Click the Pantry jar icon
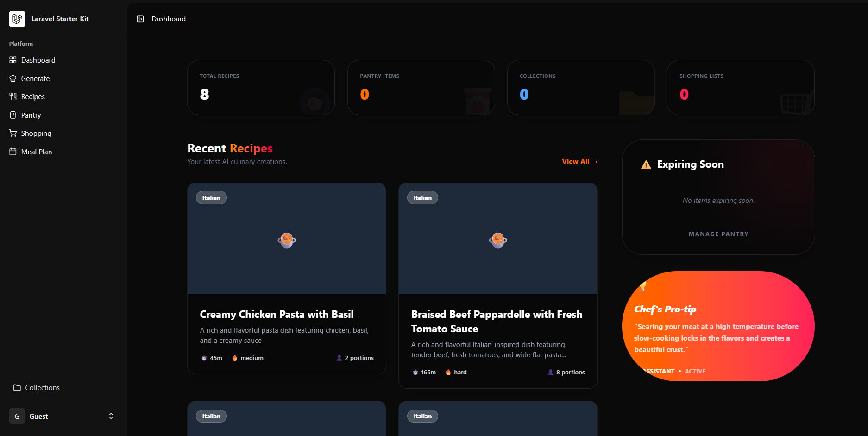This screenshot has width=868, height=436. (13, 115)
